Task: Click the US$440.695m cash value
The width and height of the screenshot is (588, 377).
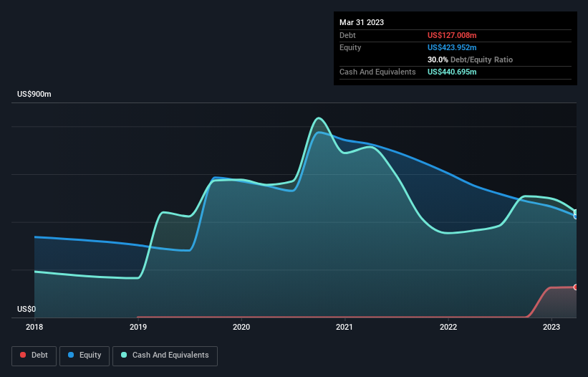Action: (452, 72)
